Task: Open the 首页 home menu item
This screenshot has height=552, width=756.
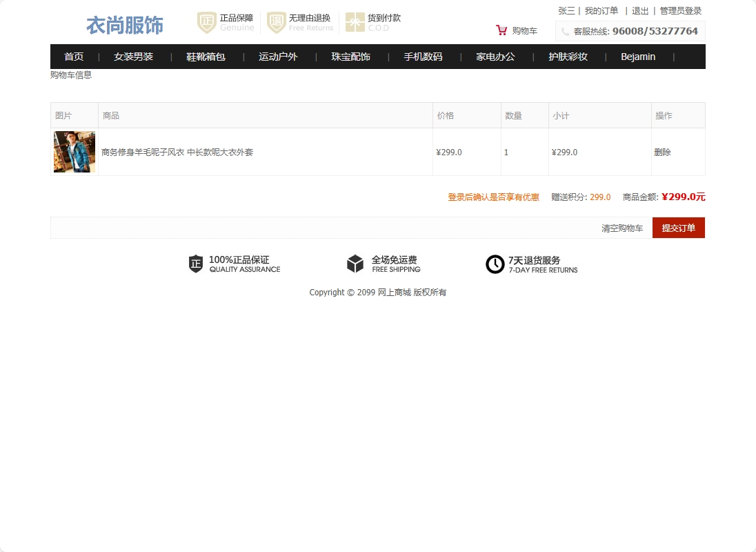Action: pos(74,57)
